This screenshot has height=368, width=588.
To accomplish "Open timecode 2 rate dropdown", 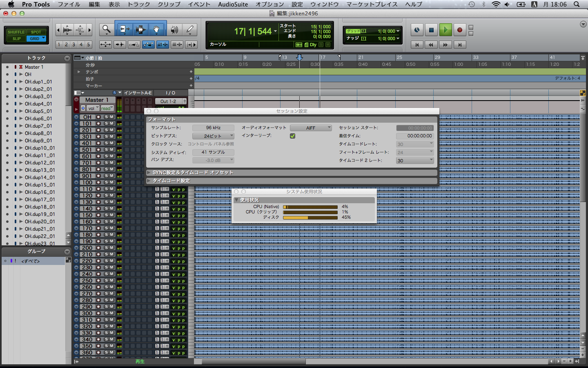I will 415,160.
